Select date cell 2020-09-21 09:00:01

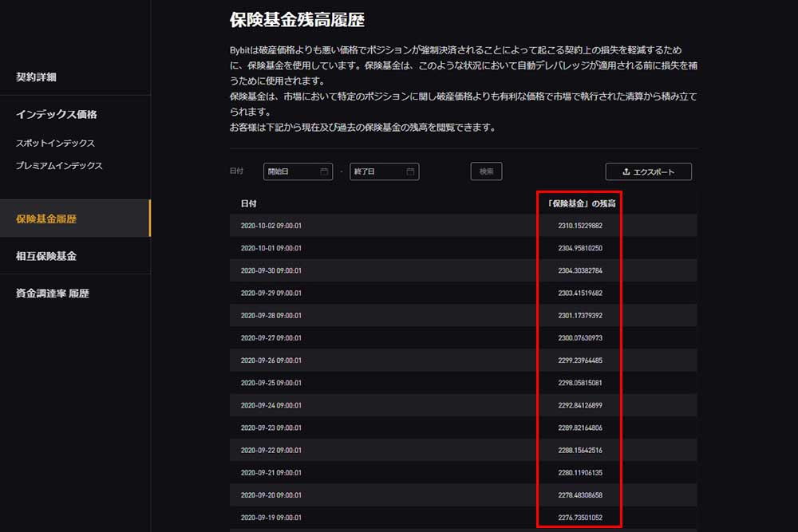[x=271, y=472]
